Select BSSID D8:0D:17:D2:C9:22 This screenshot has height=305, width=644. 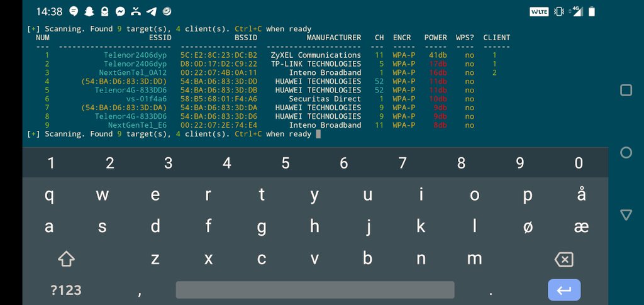click(219, 64)
